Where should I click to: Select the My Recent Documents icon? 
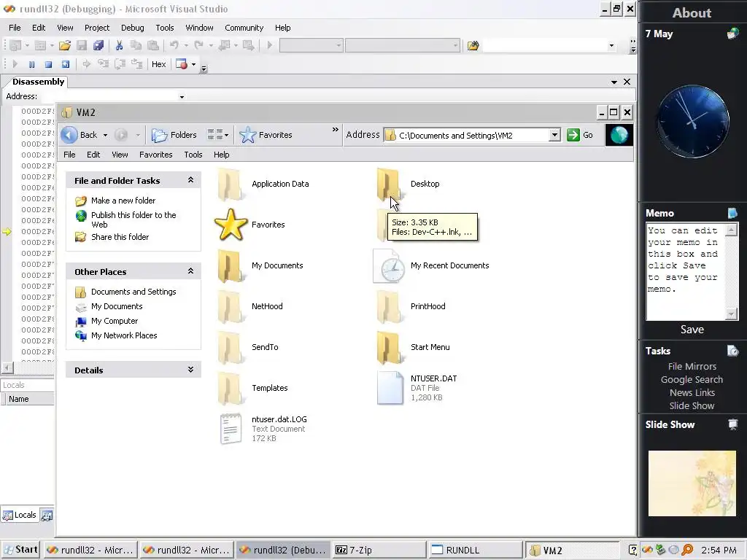pos(390,265)
